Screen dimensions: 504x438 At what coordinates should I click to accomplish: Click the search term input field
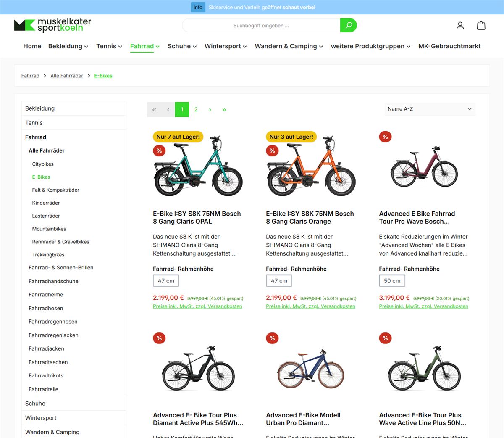click(x=261, y=25)
